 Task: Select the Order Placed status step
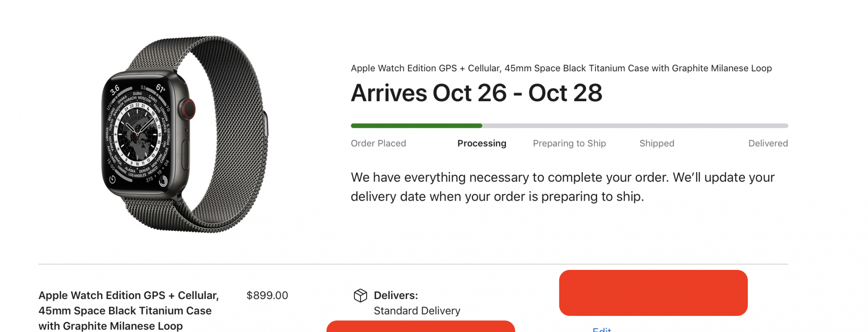coord(378,143)
